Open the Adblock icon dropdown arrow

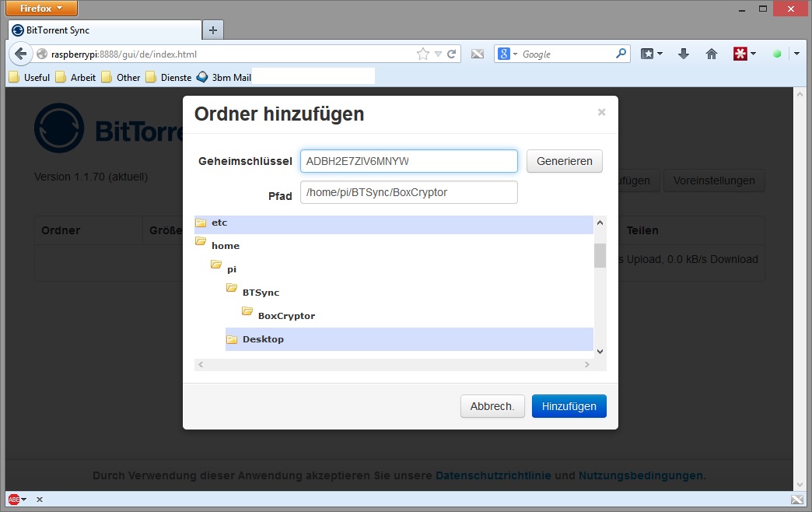[24, 499]
